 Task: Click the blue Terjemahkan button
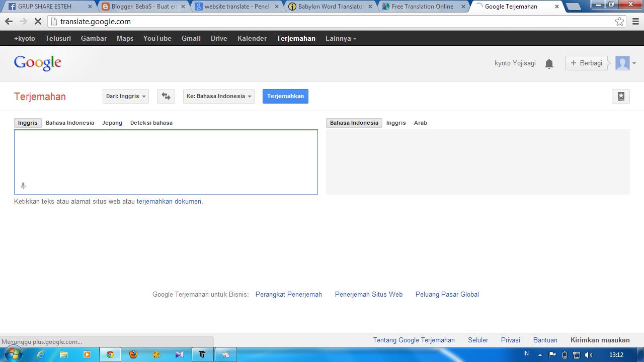tap(285, 96)
